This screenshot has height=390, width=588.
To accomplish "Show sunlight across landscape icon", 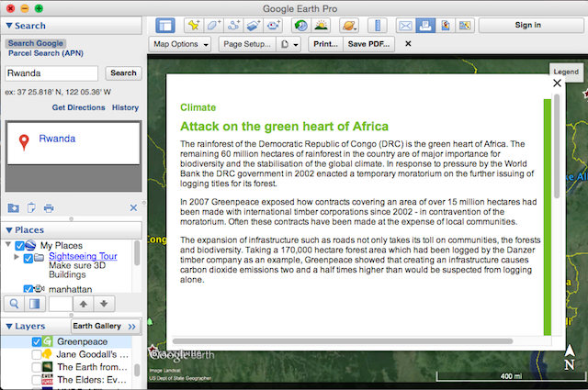I will coord(321,26).
